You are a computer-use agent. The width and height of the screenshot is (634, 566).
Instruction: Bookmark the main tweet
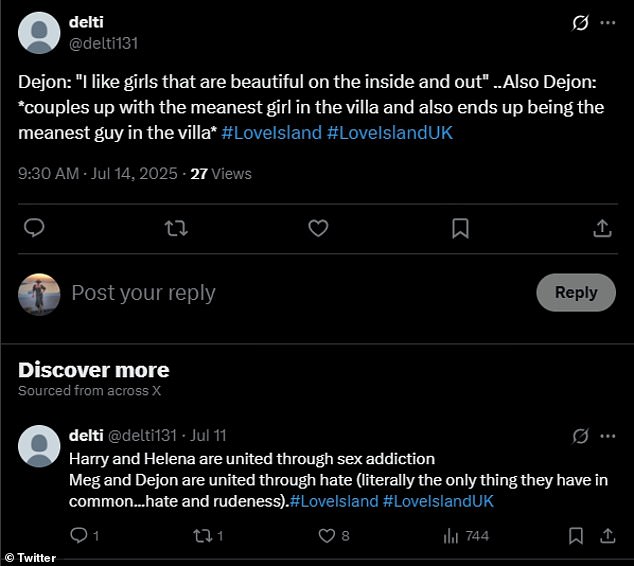(x=460, y=229)
